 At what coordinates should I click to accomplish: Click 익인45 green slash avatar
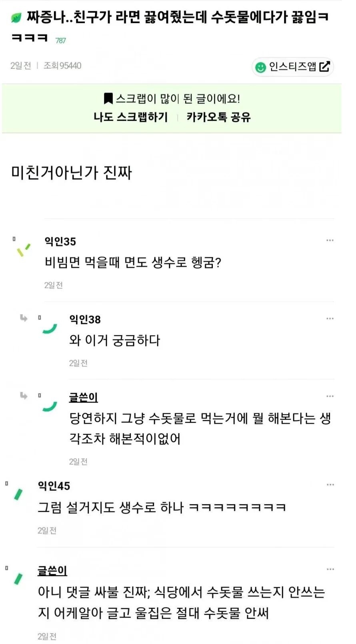click(x=18, y=495)
